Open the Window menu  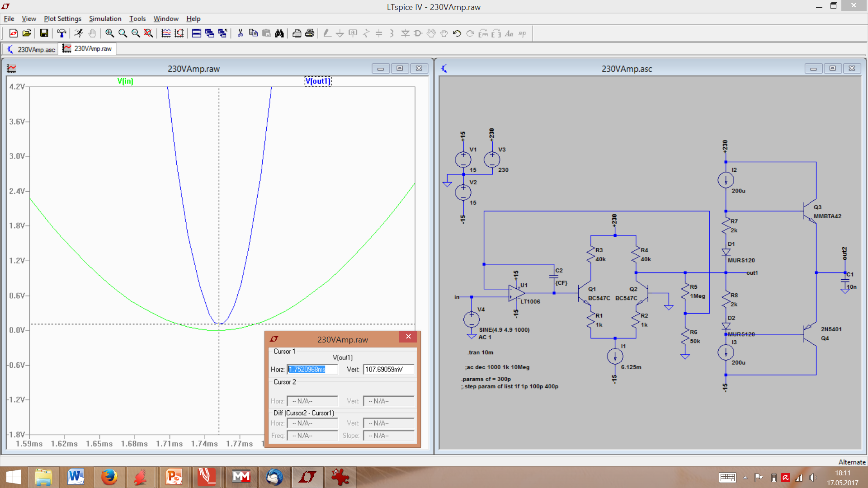pos(166,19)
